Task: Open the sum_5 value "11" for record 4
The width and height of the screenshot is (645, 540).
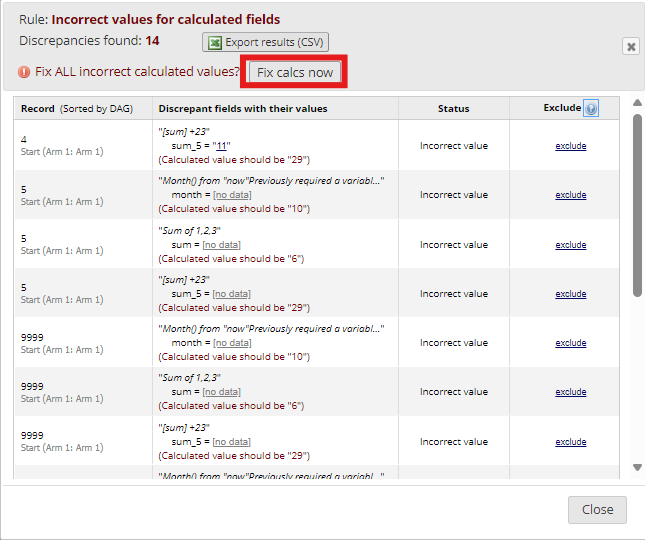Action: tap(221, 146)
